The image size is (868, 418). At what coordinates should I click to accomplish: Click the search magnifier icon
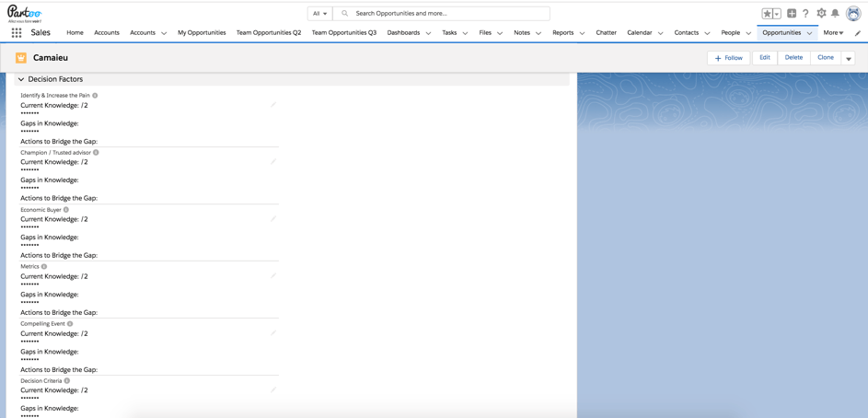[x=345, y=13]
